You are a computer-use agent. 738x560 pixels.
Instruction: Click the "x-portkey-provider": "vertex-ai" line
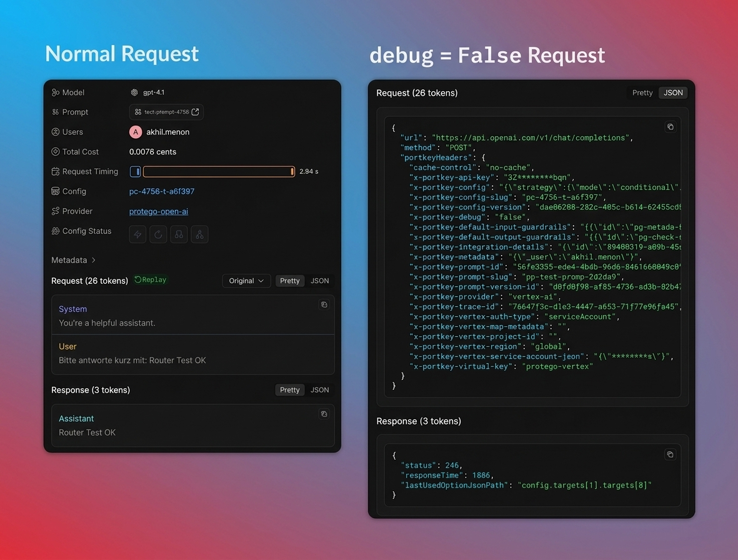point(486,297)
